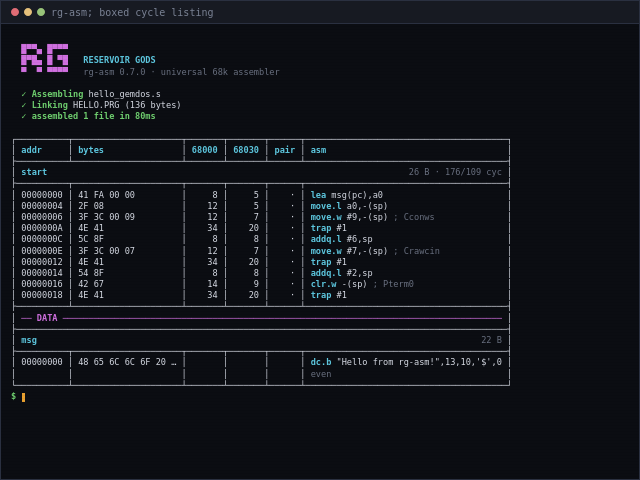Screen dimensions: 640x480
Task: Click the bytes '42 67'
Action: click(91, 284)
